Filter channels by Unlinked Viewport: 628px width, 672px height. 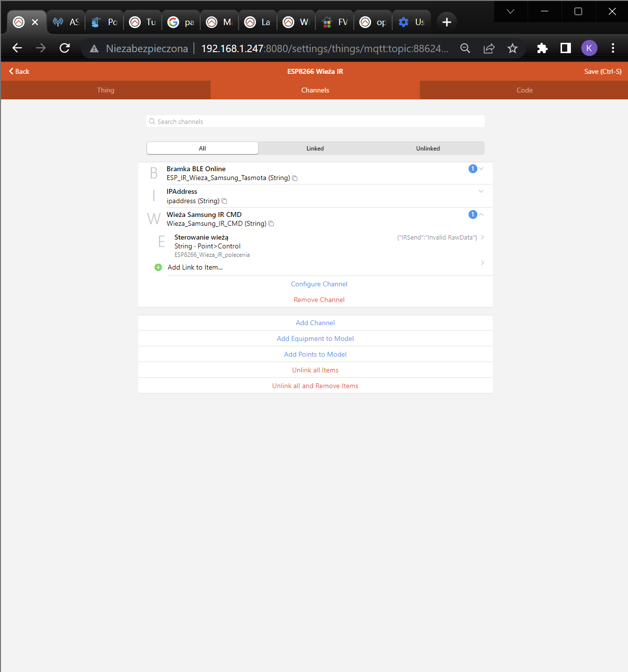pyautogui.click(x=428, y=148)
